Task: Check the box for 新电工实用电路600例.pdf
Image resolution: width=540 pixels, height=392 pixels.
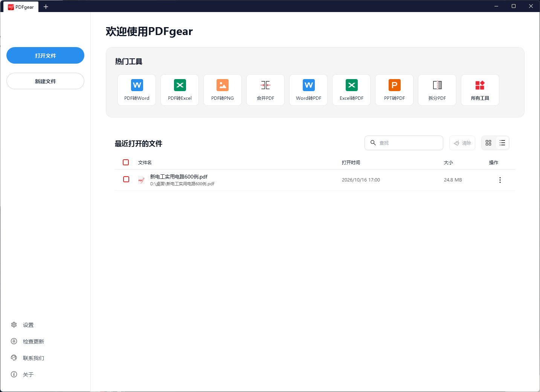Action: (126, 179)
